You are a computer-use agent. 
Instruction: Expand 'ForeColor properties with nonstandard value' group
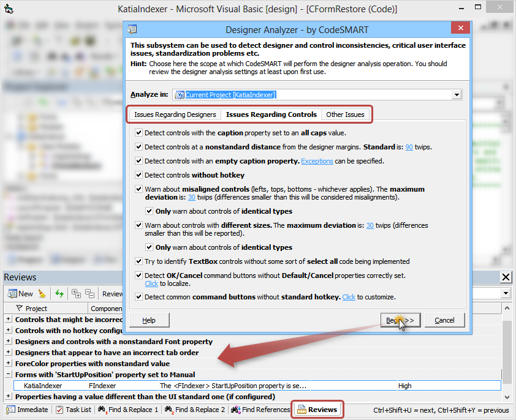(8, 363)
